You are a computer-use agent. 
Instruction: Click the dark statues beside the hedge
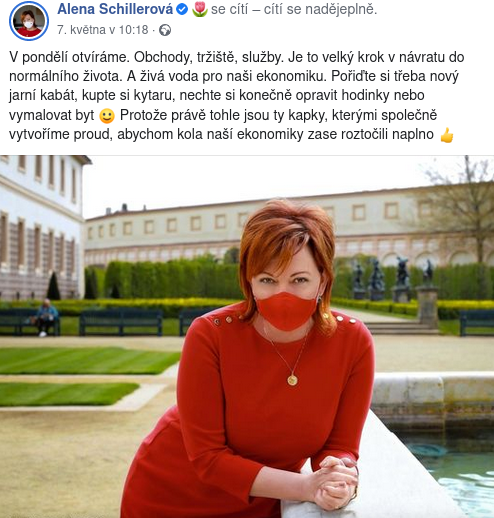click(x=392, y=279)
